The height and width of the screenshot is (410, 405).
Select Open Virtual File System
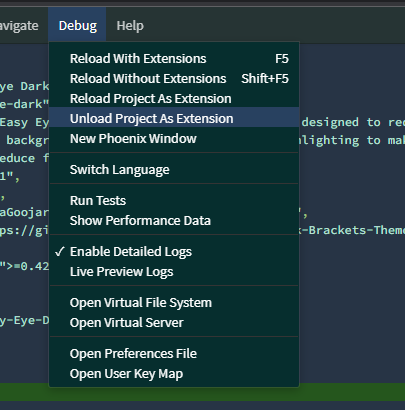pyautogui.click(x=174, y=303)
